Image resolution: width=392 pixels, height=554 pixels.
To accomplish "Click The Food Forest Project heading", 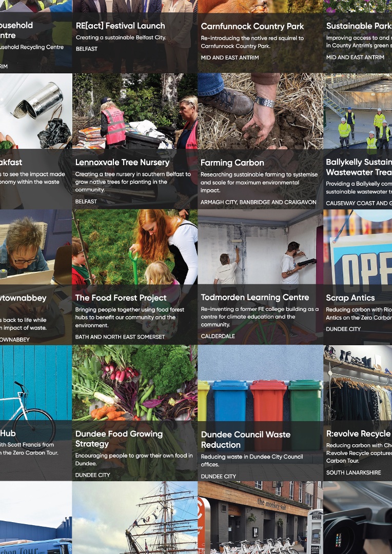I will (x=121, y=298).
